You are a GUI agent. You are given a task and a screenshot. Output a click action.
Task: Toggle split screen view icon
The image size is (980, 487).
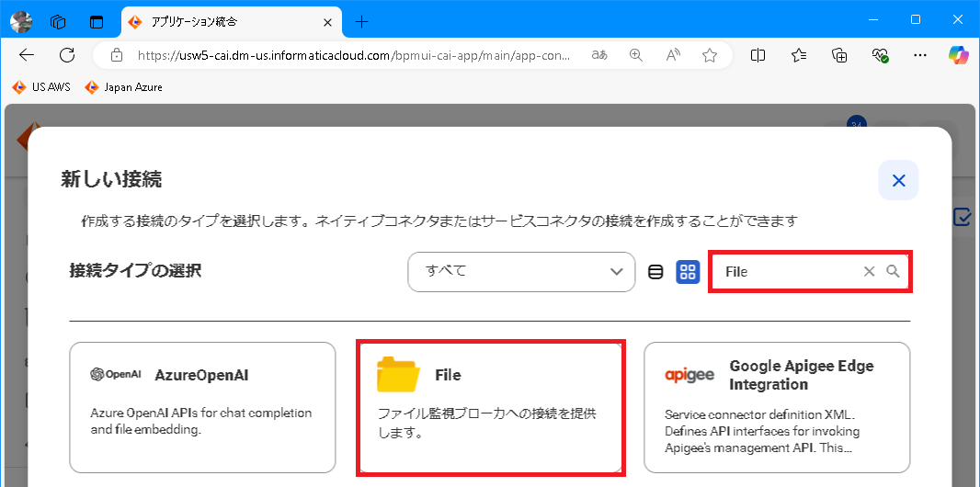(758, 55)
